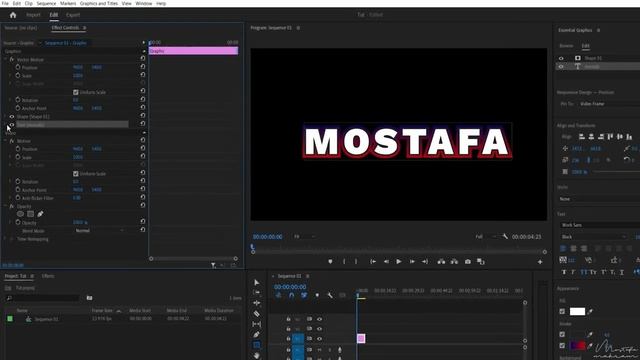The image size is (640, 360).
Task: Toggle Uniform Scale under Motion
Action: (x=76, y=174)
